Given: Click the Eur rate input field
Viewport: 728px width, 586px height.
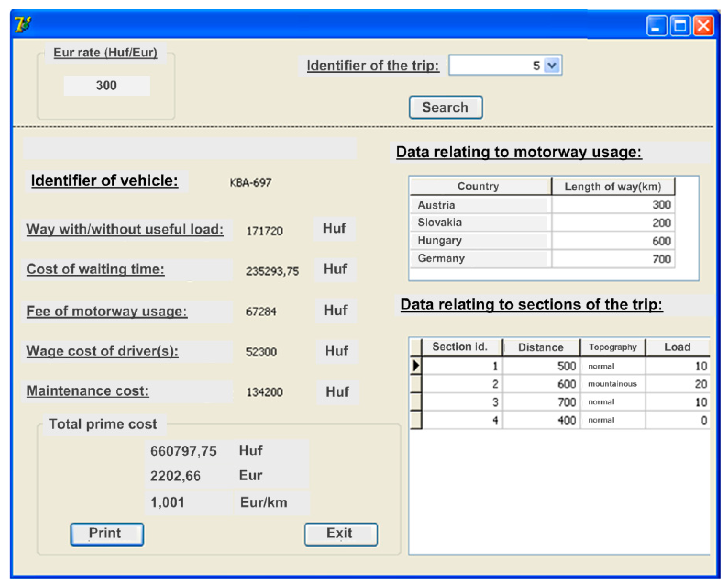Looking at the screenshot, I should coord(107,85).
